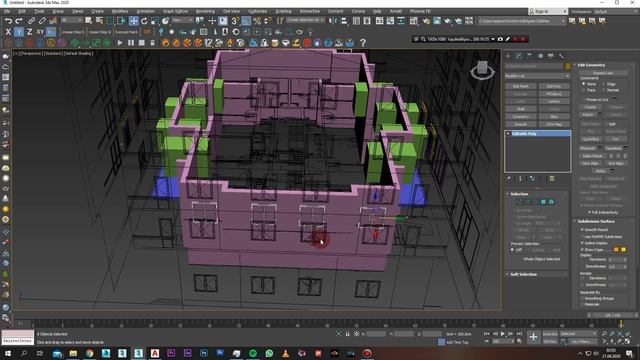Click the Attach button
640x360 pixels.
tap(587, 115)
